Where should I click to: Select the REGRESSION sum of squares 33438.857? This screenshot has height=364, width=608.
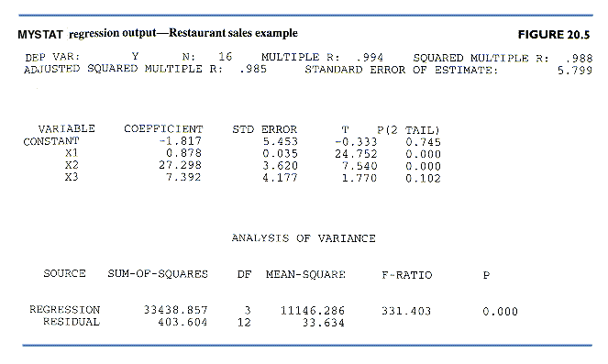[x=176, y=310]
